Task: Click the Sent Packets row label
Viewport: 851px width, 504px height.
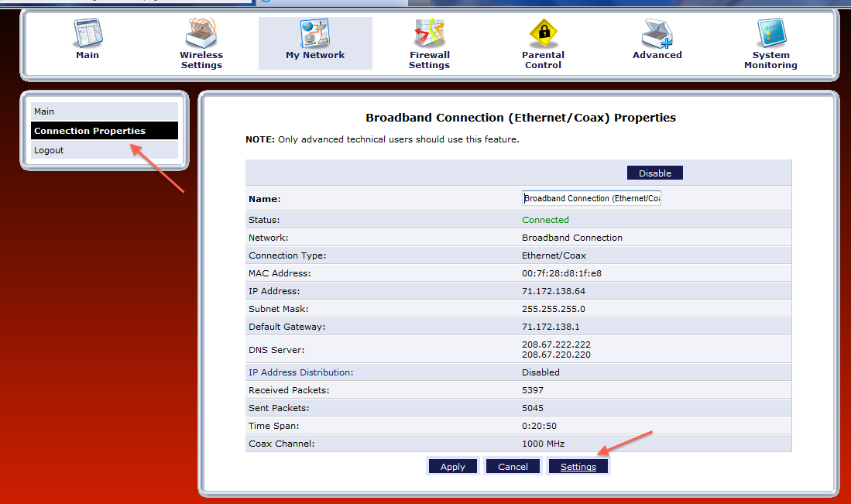Action: click(279, 408)
